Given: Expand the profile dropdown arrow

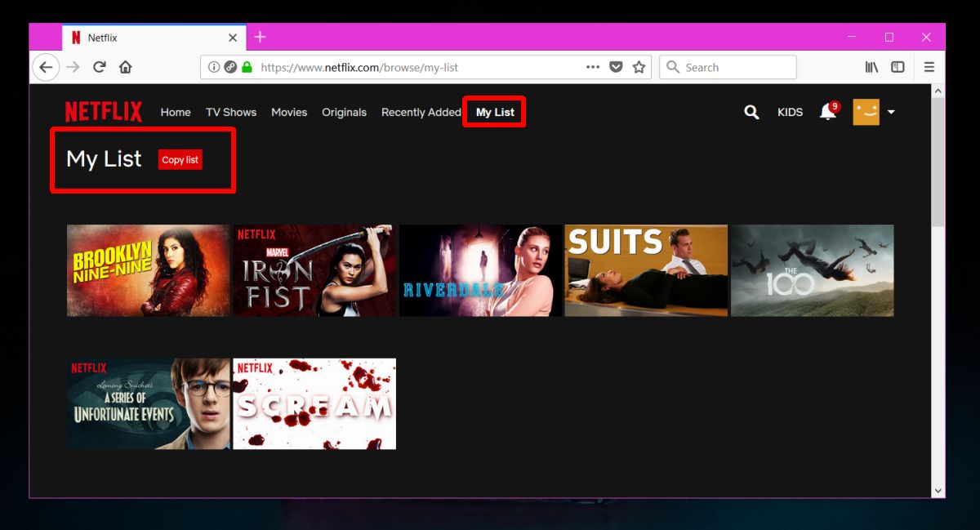Looking at the screenshot, I should [891, 112].
